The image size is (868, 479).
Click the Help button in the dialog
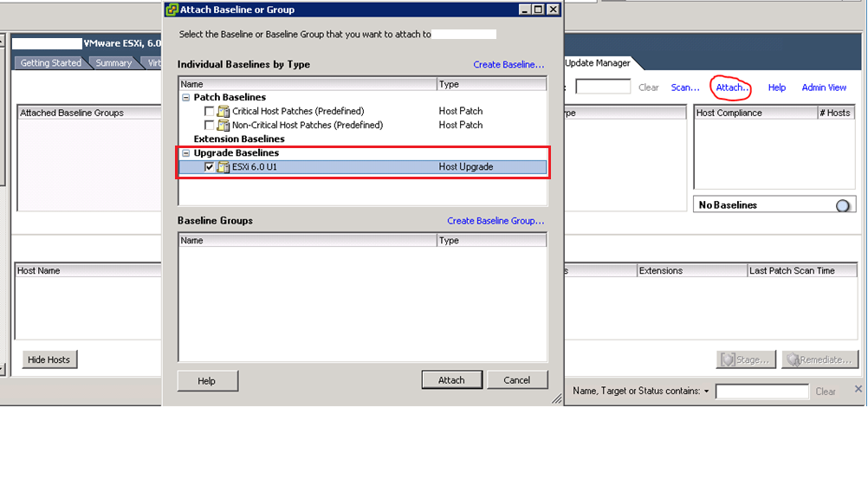(207, 381)
